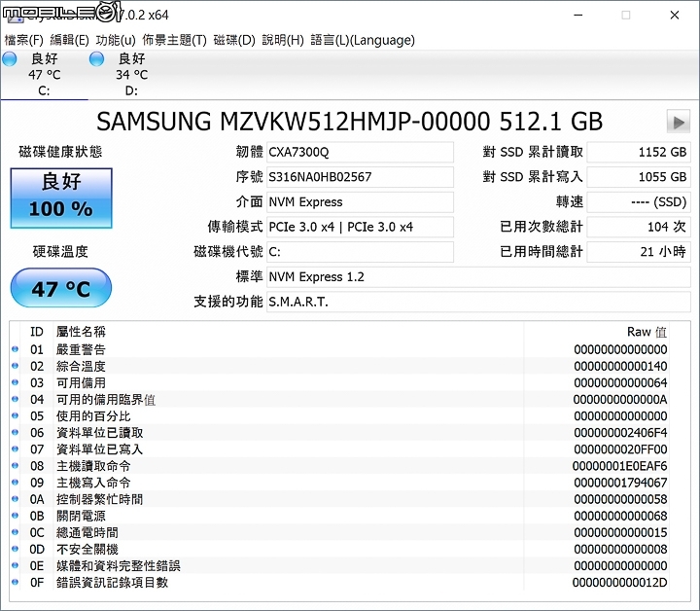Click status dot of attribute 03 可用備用
This screenshot has height=611, width=700.
click(15, 382)
